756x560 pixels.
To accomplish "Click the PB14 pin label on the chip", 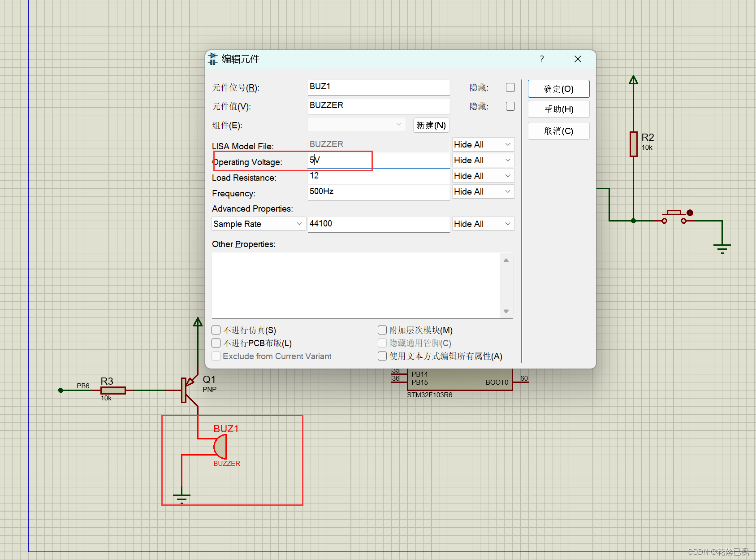I will coord(420,374).
